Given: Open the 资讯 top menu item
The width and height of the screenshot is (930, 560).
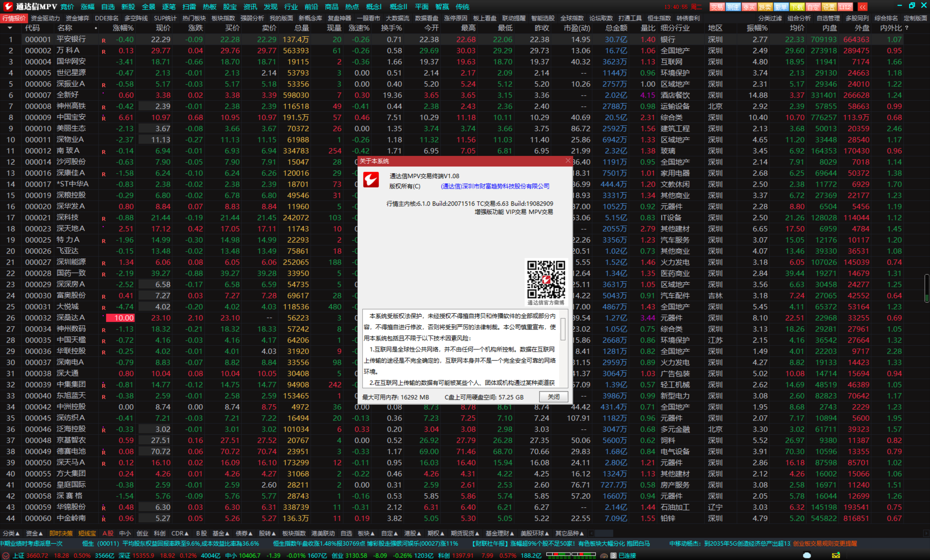Looking at the screenshot, I should [250, 7].
